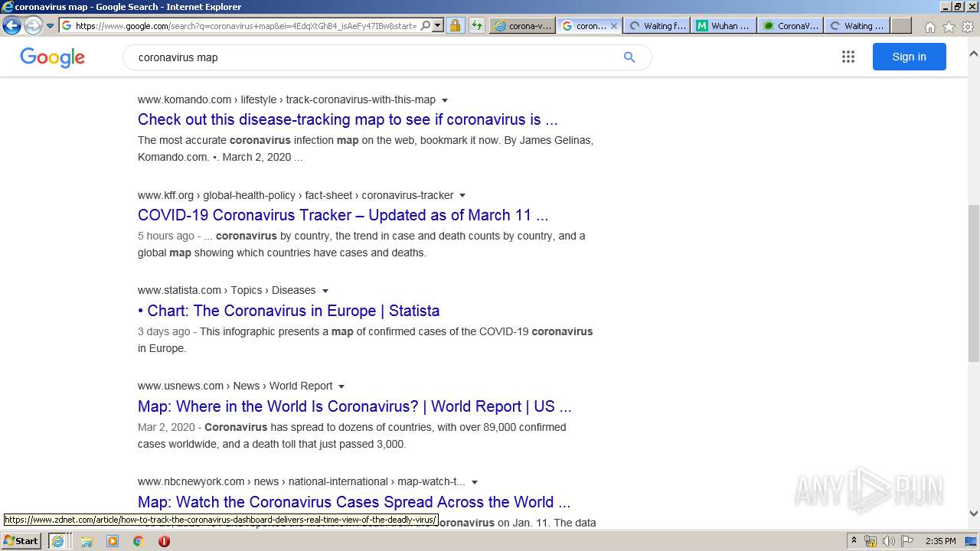Open the Windows Start menu
980x551 pixels.
tap(21, 541)
